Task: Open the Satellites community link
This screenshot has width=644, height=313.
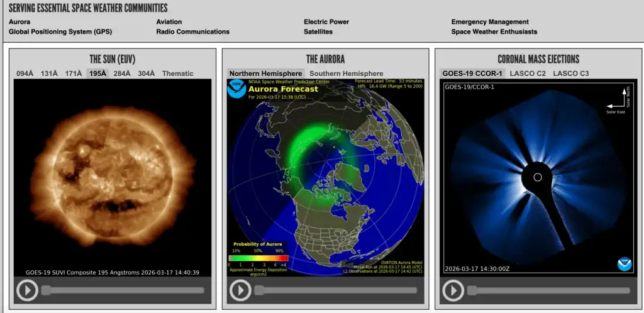Action: (x=318, y=31)
